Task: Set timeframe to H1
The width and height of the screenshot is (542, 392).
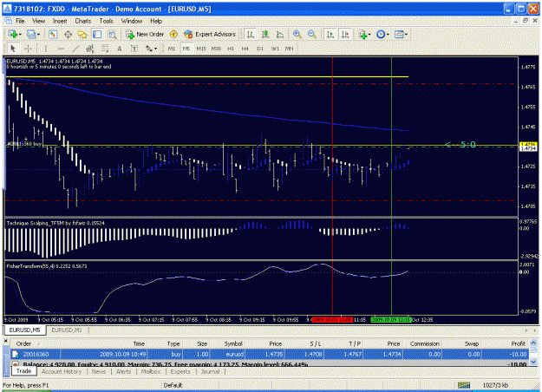Action: point(231,49)
